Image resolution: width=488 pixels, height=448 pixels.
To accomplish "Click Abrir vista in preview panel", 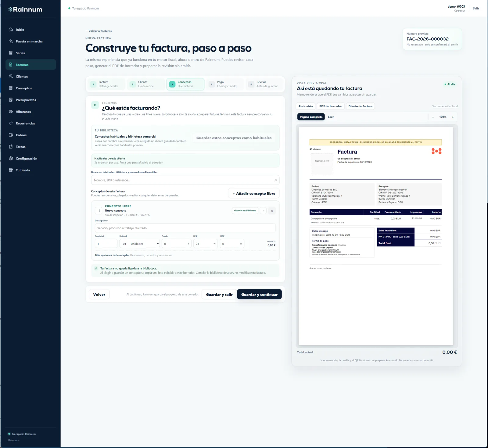I will pyautogui.click(x=306, y=106).
